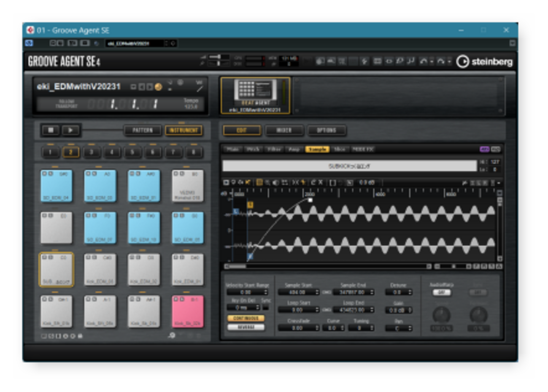Select the B0 Rimshot pad
Viewport: 548px width, 392px height.
pyautogui.click(x=188, y=186)
